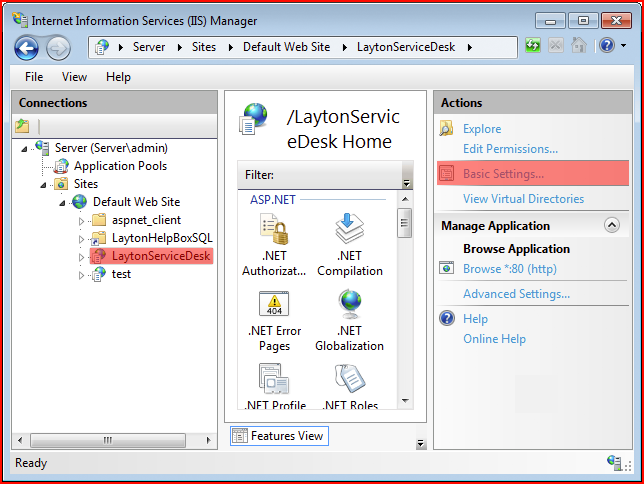The width and height of the screenshot is (644, 484).
Task: Click the Home icon in the toolbar
Action: coord(579,45)
